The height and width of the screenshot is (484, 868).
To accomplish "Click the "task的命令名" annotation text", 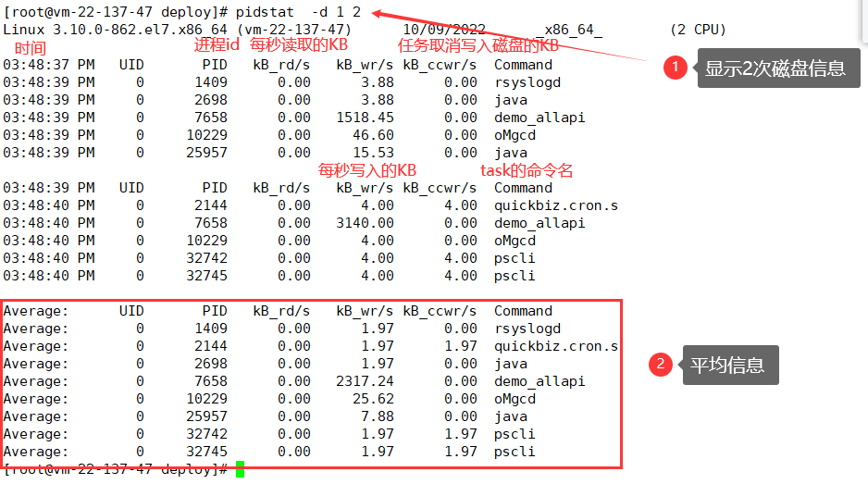I will coord(527,170).
